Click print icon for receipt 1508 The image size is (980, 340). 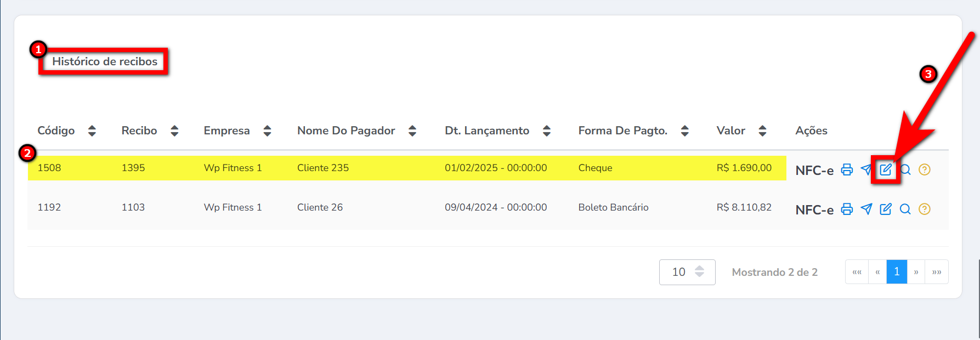(x=847, y=169)
